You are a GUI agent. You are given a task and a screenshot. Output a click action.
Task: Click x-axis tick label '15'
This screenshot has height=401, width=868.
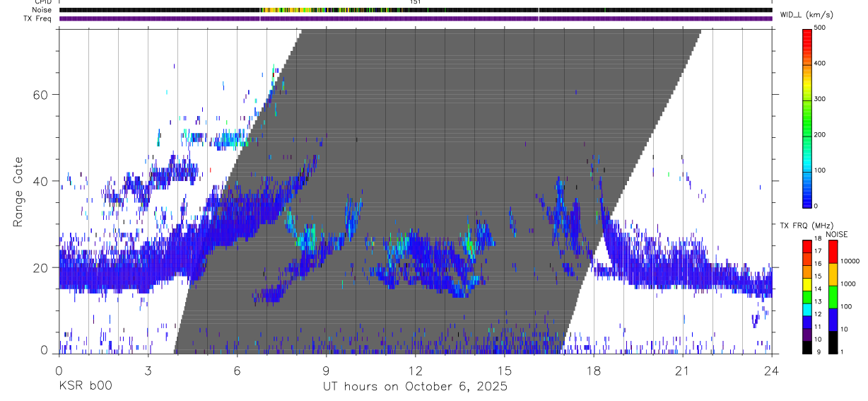click(504, 370)
